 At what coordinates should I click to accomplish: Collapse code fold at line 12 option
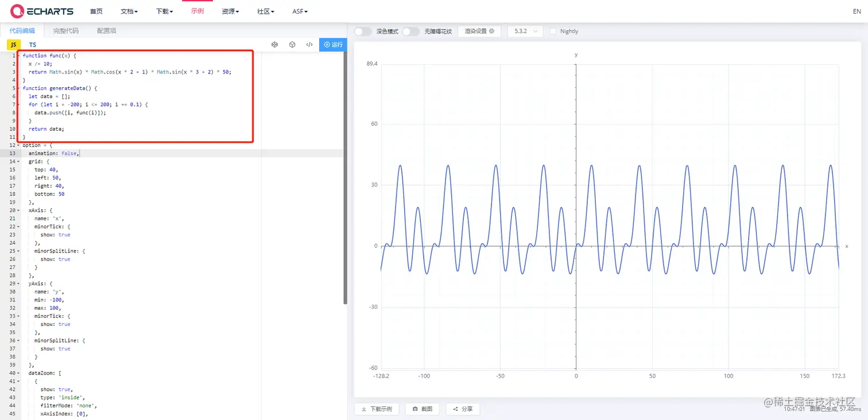[18, 145]
